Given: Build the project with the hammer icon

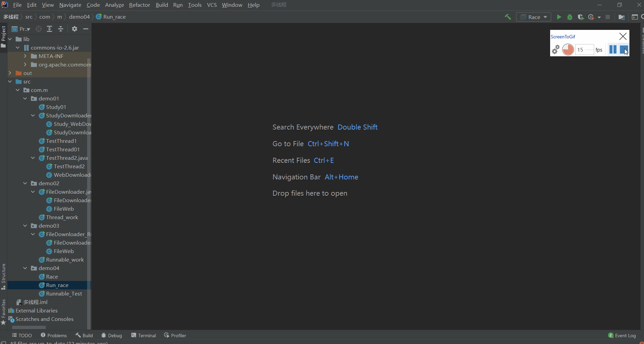Looking at the screenshot, I should (508, 17).
